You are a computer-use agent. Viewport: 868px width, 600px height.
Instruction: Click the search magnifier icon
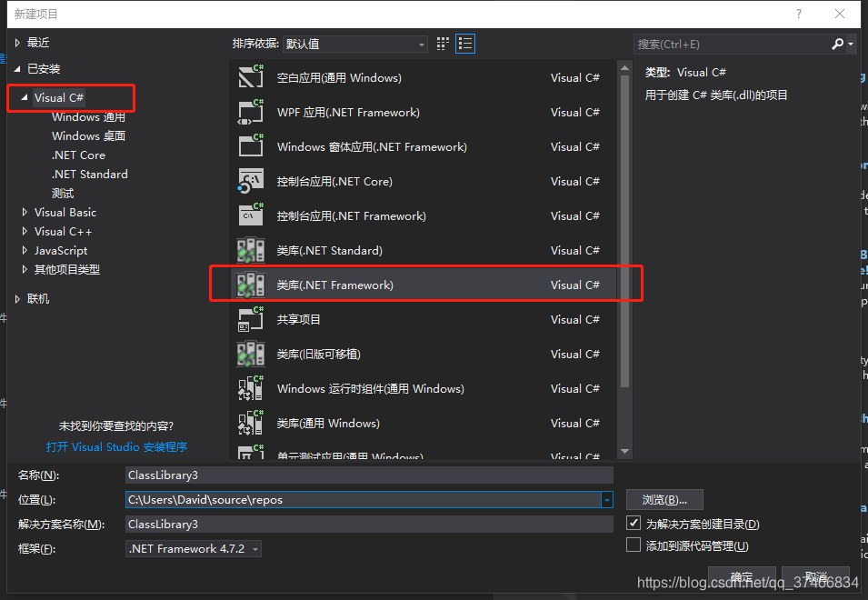point(837,44)
